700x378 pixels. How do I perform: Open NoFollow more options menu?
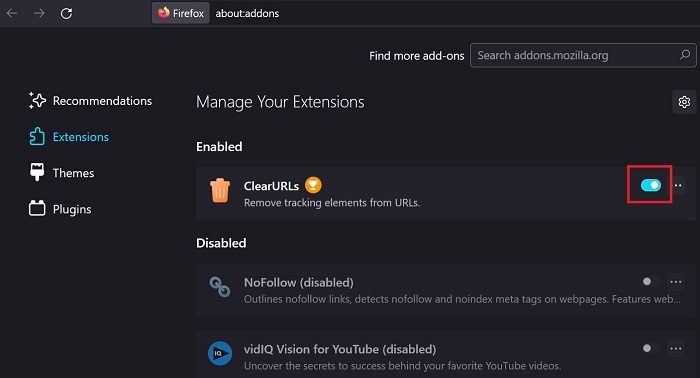click(676, 282)
